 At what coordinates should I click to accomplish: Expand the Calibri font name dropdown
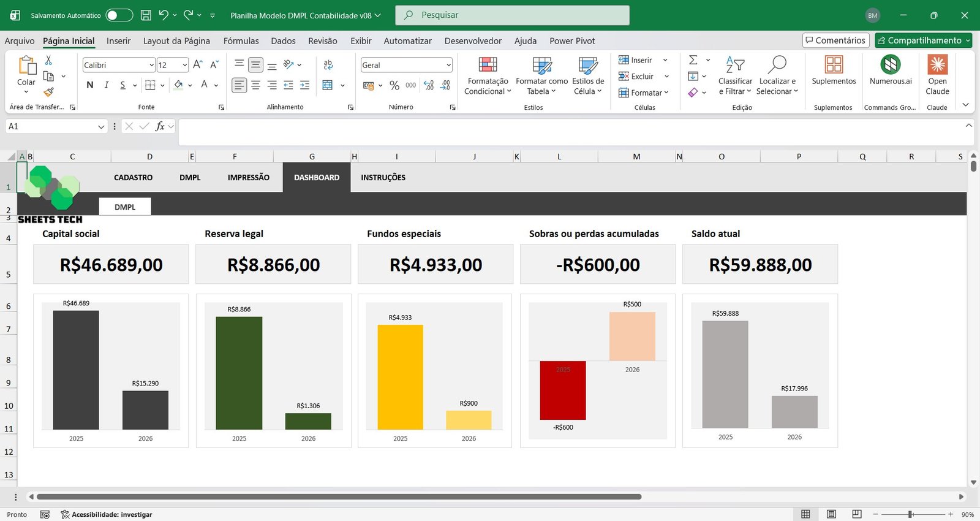pos(151,65)
